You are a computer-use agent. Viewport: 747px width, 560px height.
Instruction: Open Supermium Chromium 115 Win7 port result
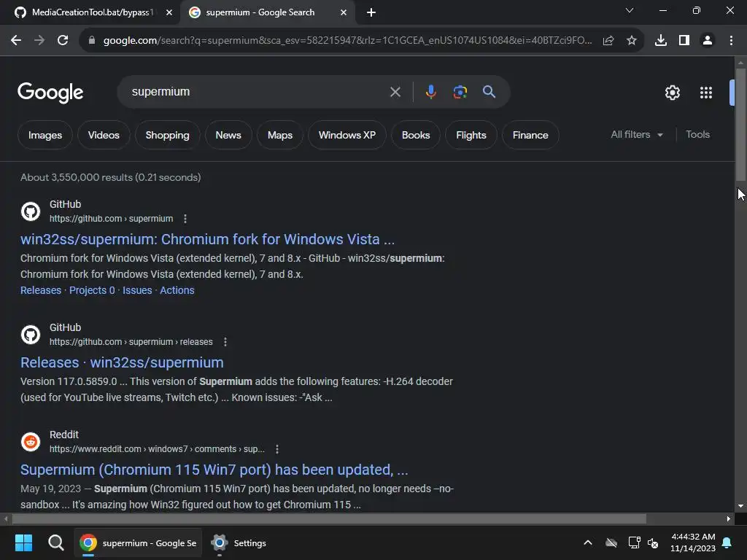tap(214, 470)
